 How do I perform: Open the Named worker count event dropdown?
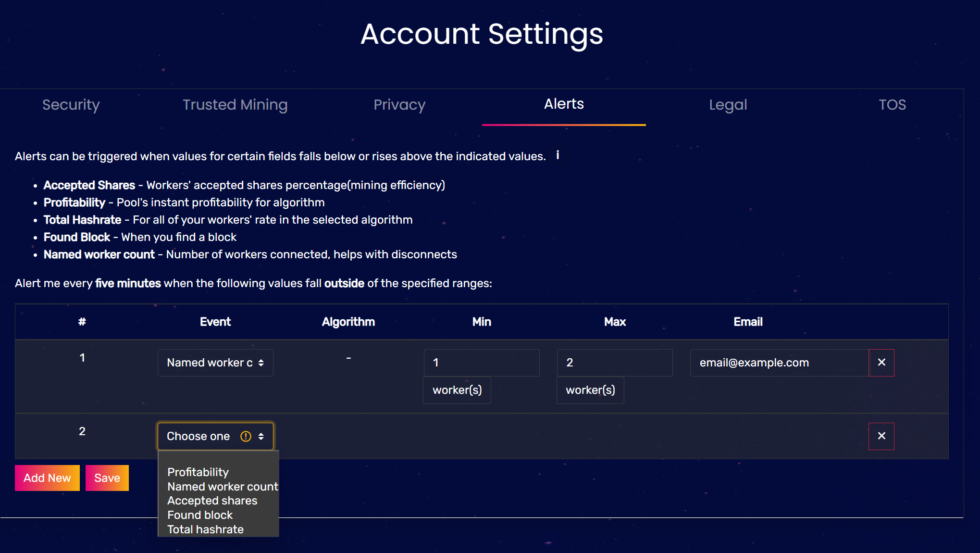(x=215, y=363)
